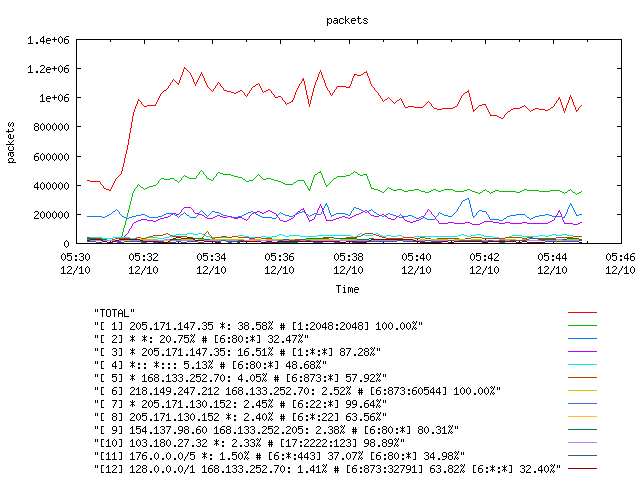Image resolution: width=640 pixels, height=480 pixels.
Task: Click the olive legend line for entry [ 6]
Action: (x=582, y=391)
